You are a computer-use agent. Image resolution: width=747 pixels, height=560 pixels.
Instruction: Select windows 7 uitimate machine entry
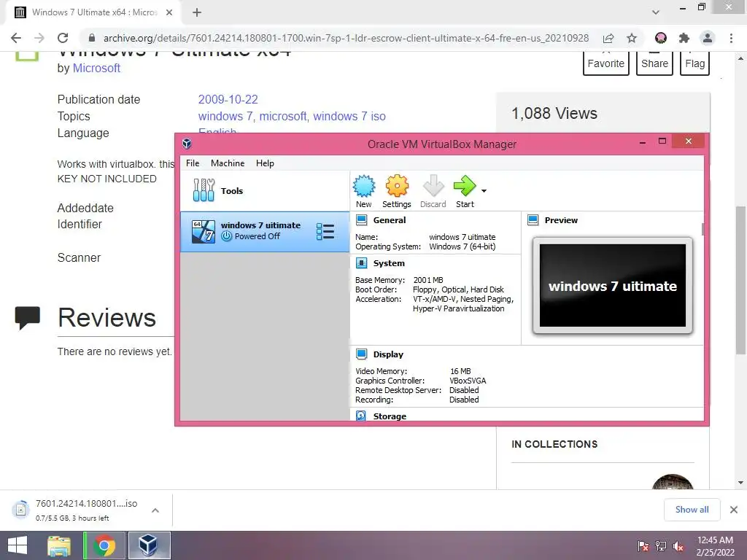tap(265, 232)
